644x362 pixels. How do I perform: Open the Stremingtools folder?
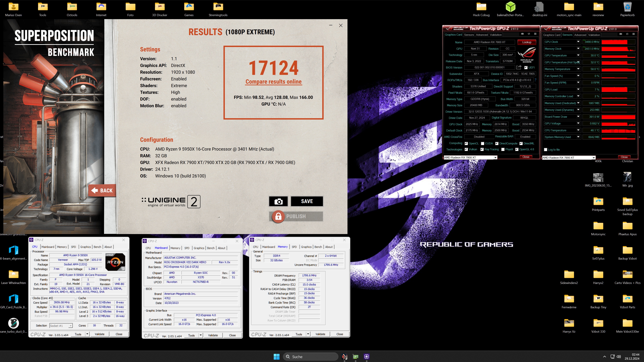click(218, 10)
